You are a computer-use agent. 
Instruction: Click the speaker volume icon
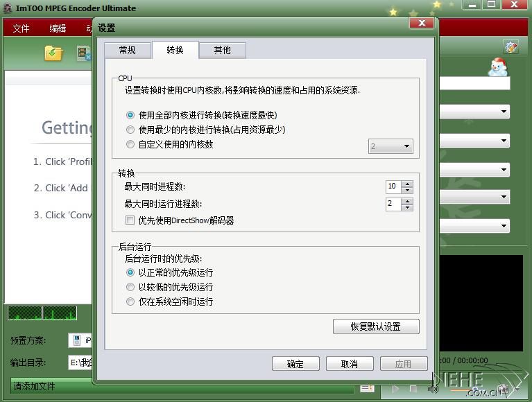coord(433,390)
